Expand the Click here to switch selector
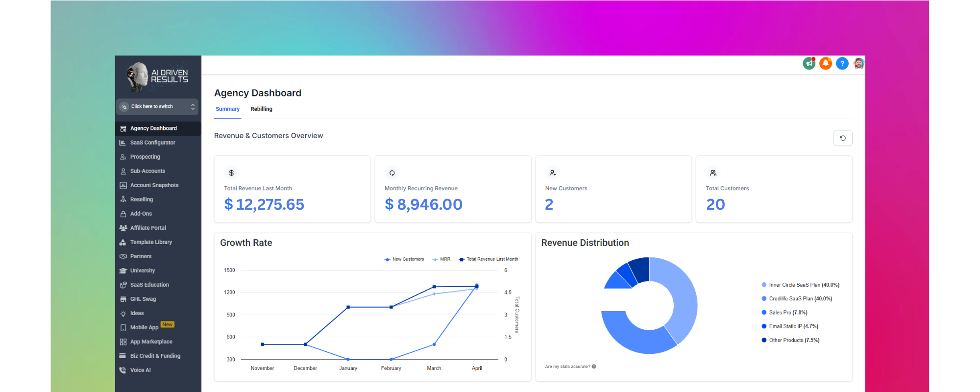Viewport: 980px width, 392px height. click(158, 106)
